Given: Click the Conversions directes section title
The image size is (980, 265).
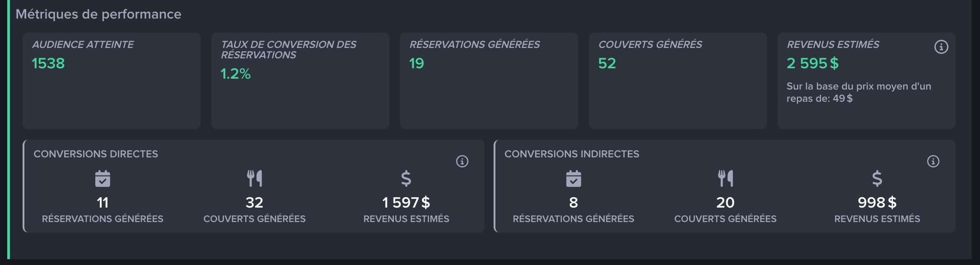Looking at the screenshot, I should [96, 154].
